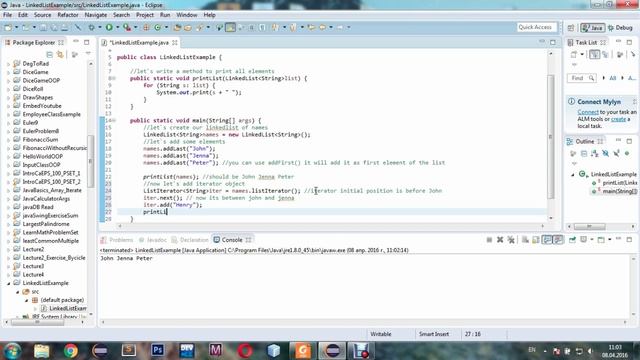The width and height of the screenshot is (640, 360).
Task: Open Package Explorer view menu triangle
Action: pyautogui.click(x=88, y=54)
